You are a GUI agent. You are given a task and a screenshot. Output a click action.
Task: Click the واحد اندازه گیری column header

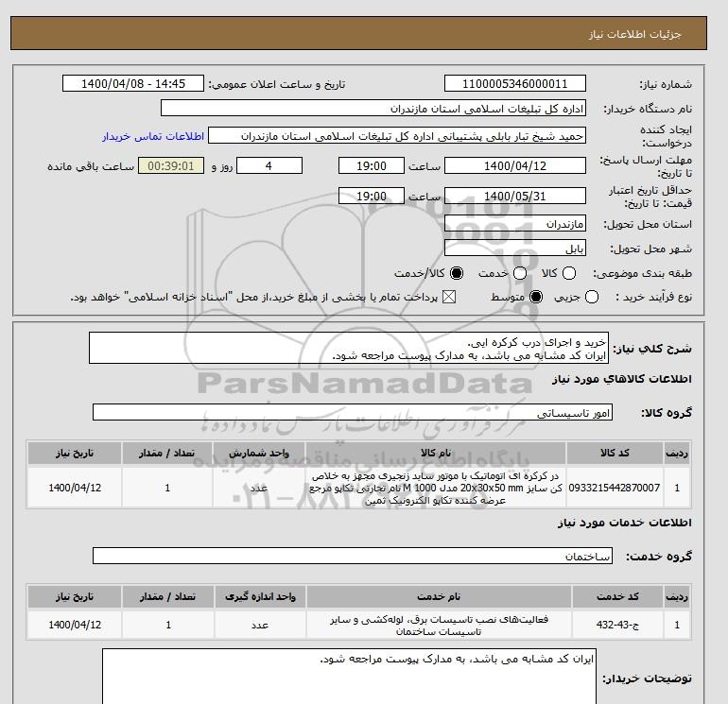(x=260, y=597)
